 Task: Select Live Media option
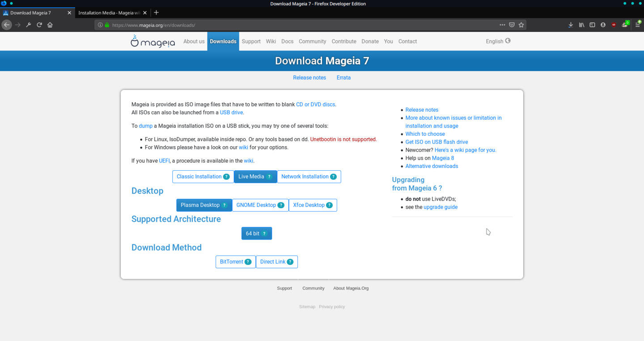255,177
